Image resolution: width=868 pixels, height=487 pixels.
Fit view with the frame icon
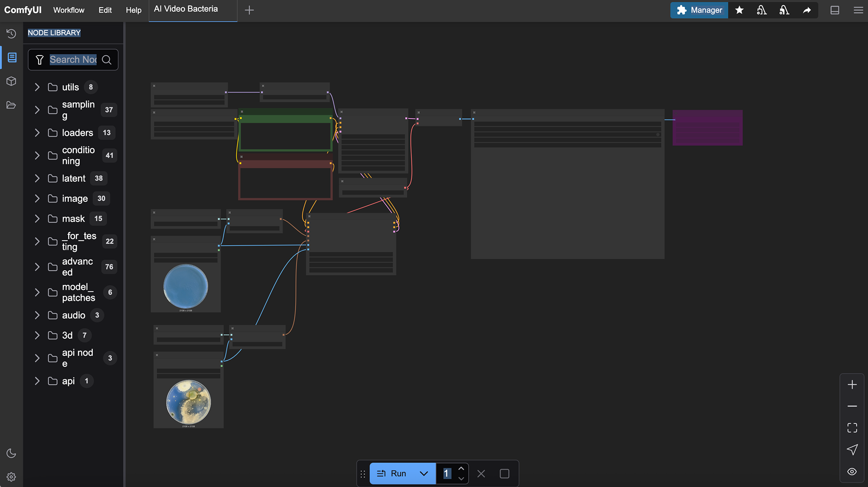point(852,428)
